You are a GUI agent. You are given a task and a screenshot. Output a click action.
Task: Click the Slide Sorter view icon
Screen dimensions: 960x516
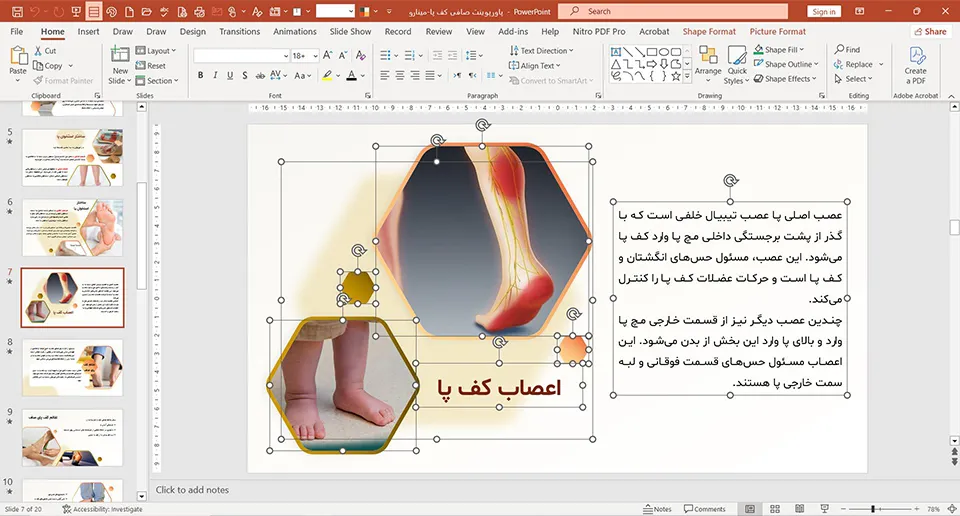click(x=774, y=509)
